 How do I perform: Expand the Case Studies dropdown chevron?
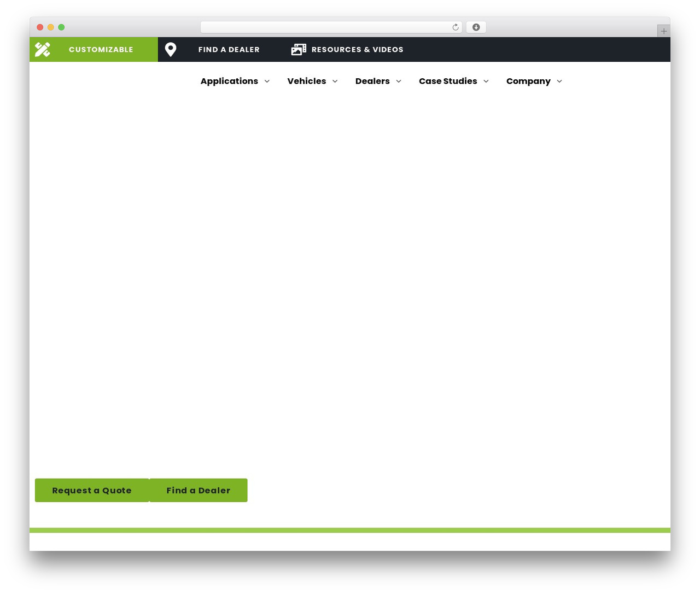click(486, 81)
